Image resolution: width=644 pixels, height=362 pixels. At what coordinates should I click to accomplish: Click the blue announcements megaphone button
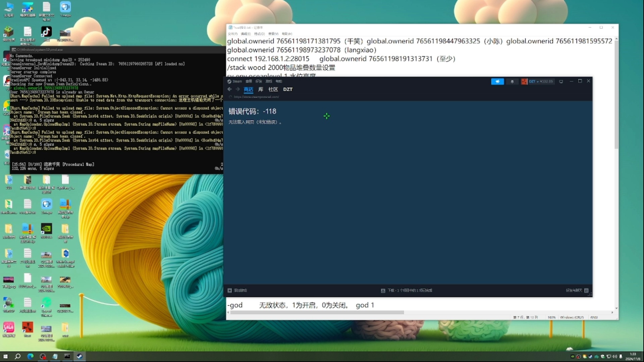pos(497,81)
